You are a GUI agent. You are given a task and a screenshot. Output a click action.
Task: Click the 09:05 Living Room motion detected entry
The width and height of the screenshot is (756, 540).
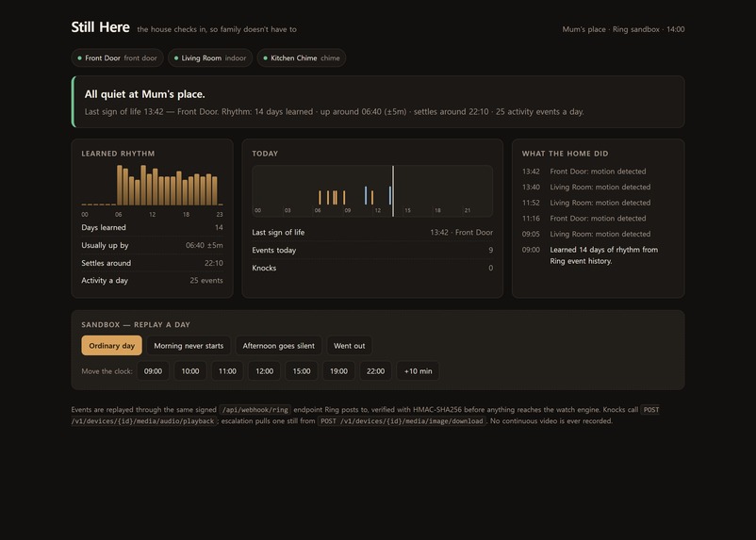point(598,234)
